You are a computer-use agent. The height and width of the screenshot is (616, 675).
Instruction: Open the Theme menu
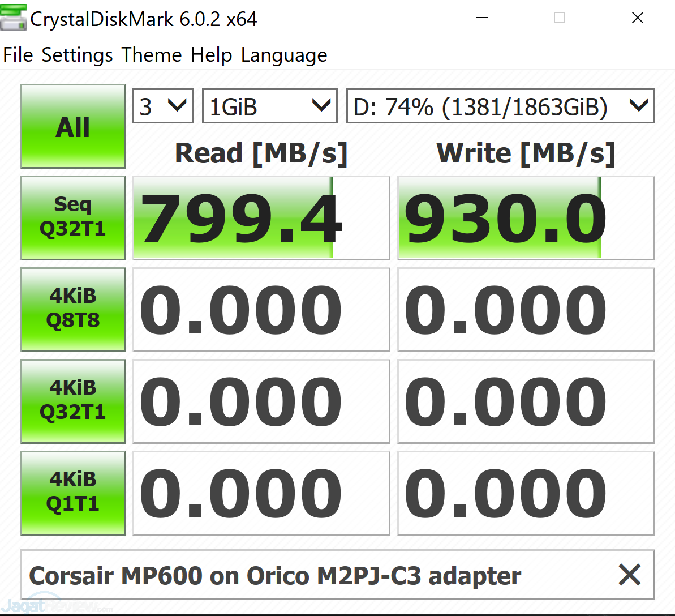[x=152, y=55]
